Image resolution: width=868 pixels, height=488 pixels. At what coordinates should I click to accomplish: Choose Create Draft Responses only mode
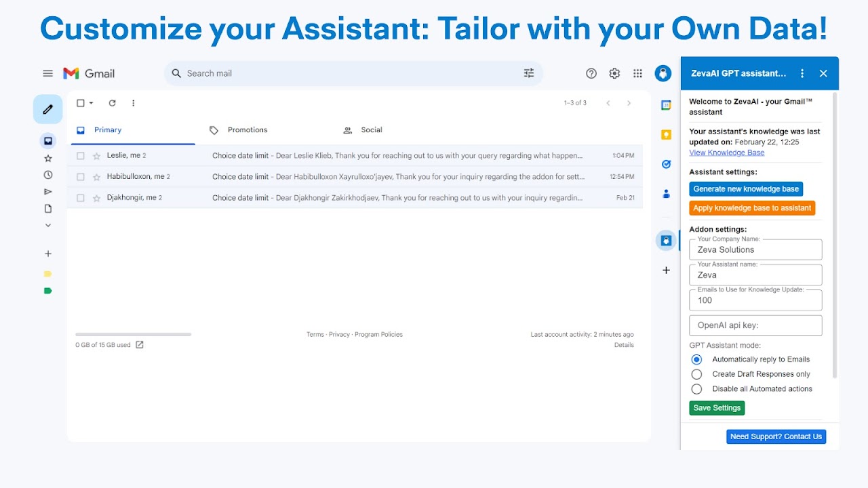pos(696,374)
